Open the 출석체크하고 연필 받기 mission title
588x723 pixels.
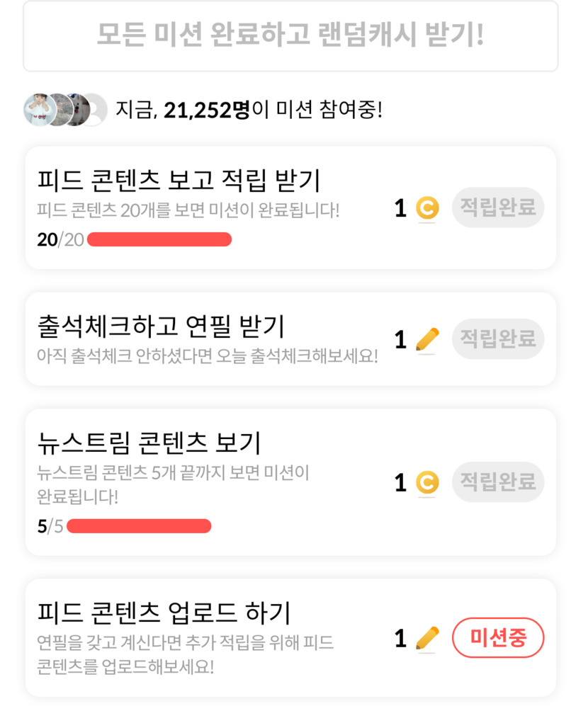pos(161,326)
